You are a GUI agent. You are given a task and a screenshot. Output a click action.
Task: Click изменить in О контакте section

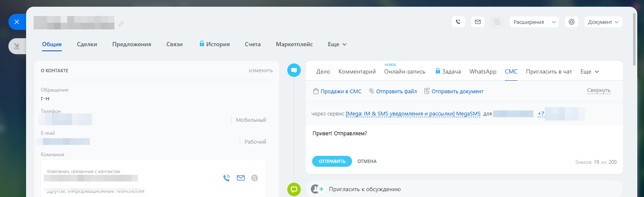[x=261, y=70]
